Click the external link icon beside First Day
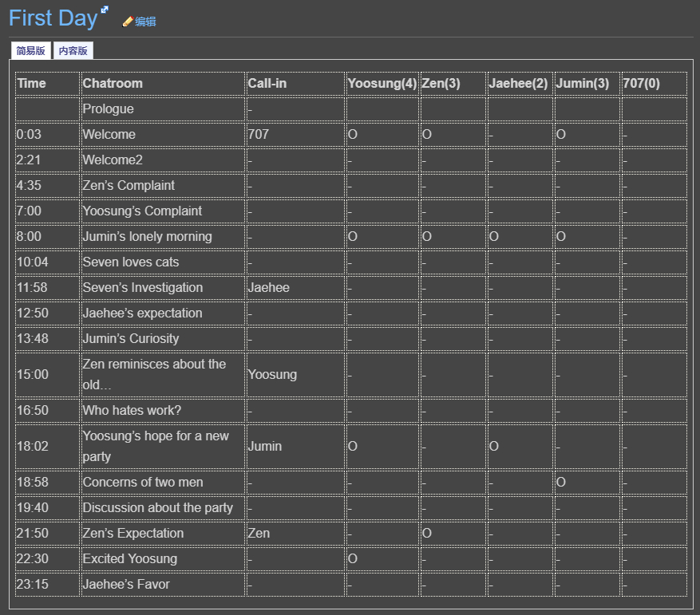 tap(105, 10)
